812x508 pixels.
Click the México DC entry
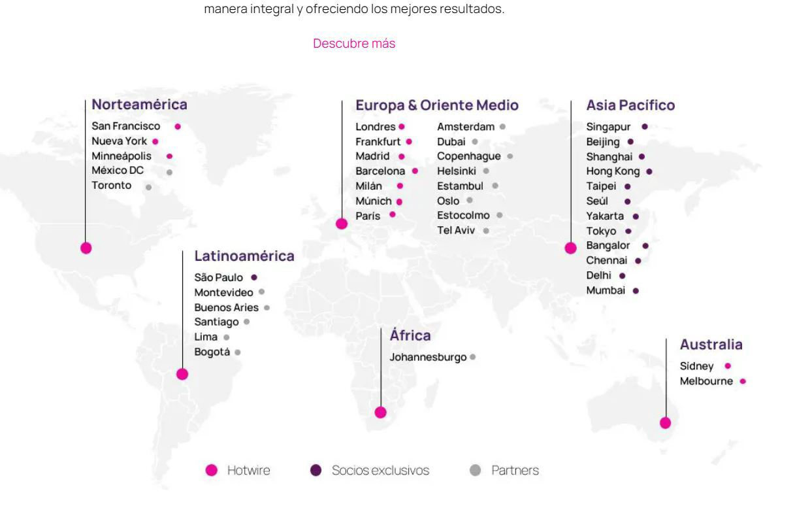tap(118, 171)
